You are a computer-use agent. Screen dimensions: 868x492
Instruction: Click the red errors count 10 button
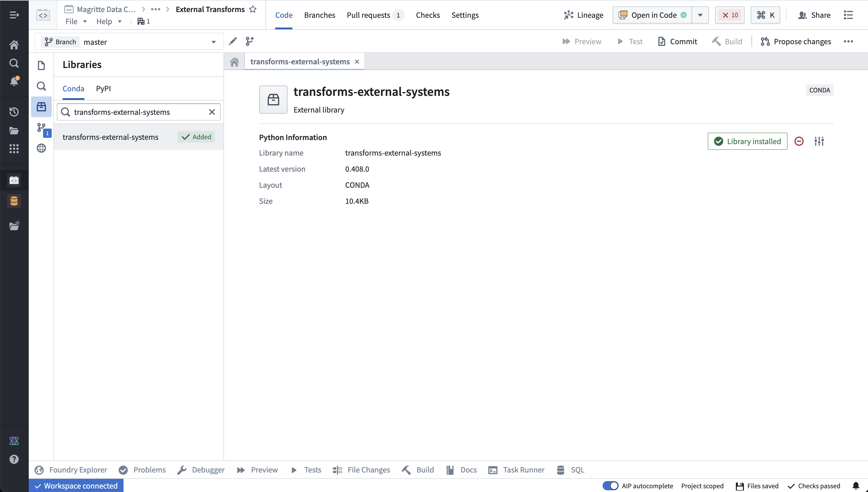730,15
